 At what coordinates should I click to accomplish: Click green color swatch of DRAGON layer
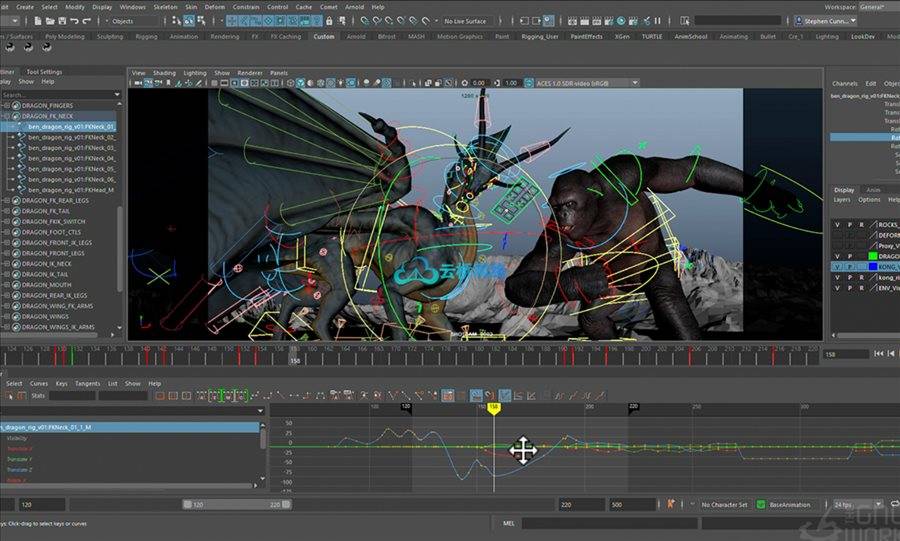click(x=873, y=256)
